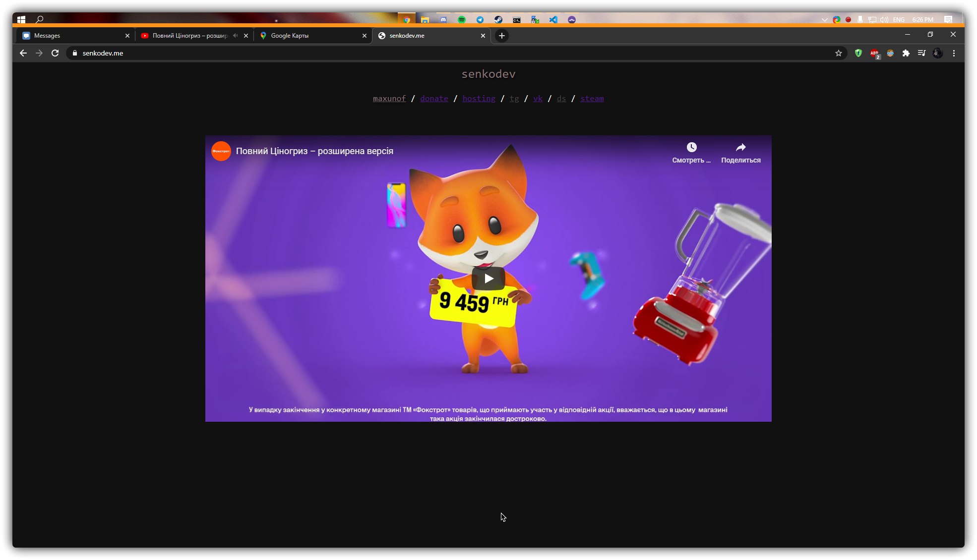Open the hosting link

[x=479, y=99]
